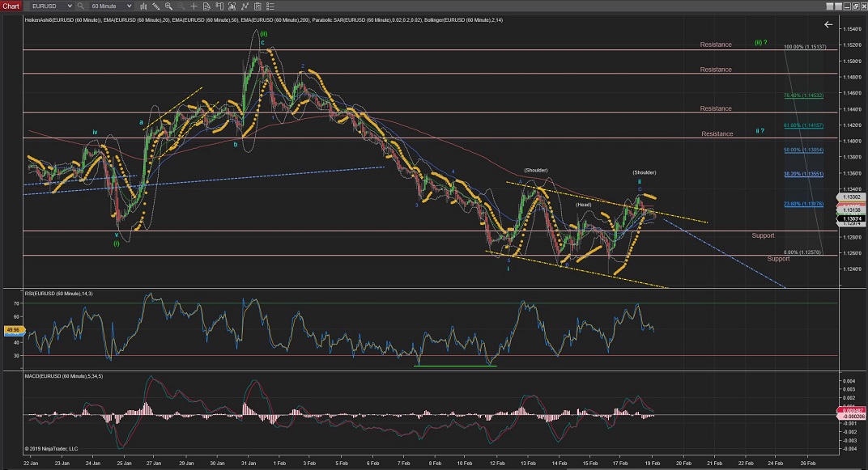Select the red Chart tab
This screenshot has width=868, height=470.
coord(11,6)
